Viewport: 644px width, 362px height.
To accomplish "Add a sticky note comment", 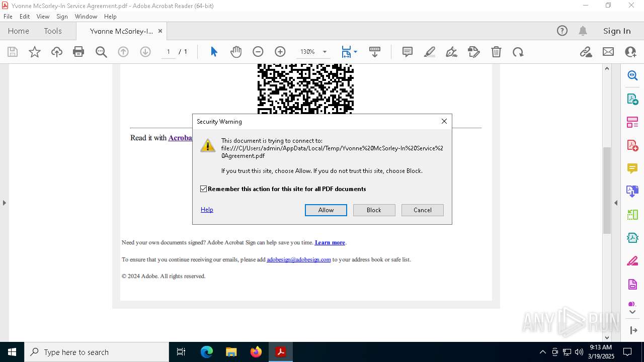I will pyautogui.click(x=408, y=52).
